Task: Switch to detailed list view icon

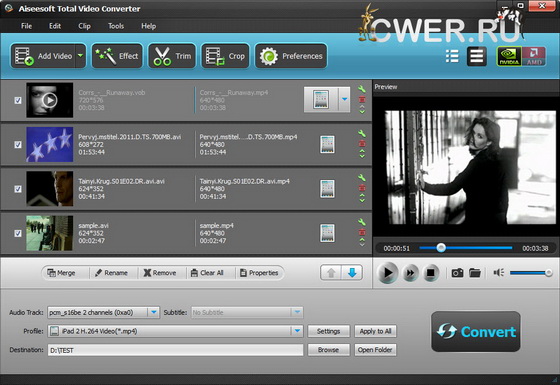Action: click(452, 56)
